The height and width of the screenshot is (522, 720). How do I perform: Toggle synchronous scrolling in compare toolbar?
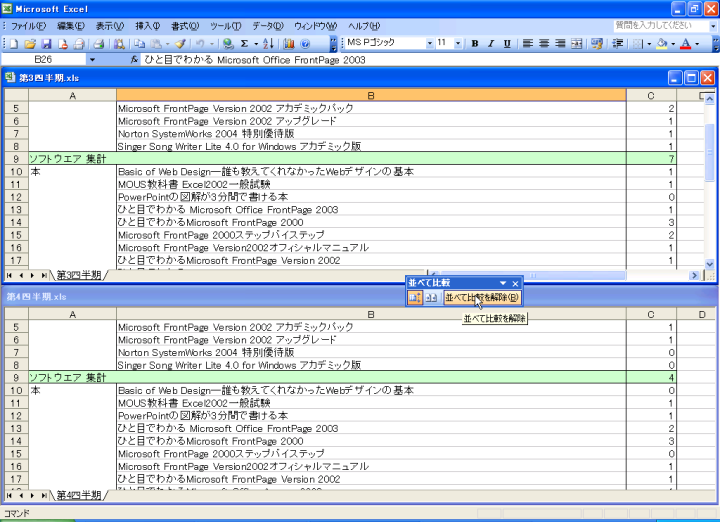(415, 297)
